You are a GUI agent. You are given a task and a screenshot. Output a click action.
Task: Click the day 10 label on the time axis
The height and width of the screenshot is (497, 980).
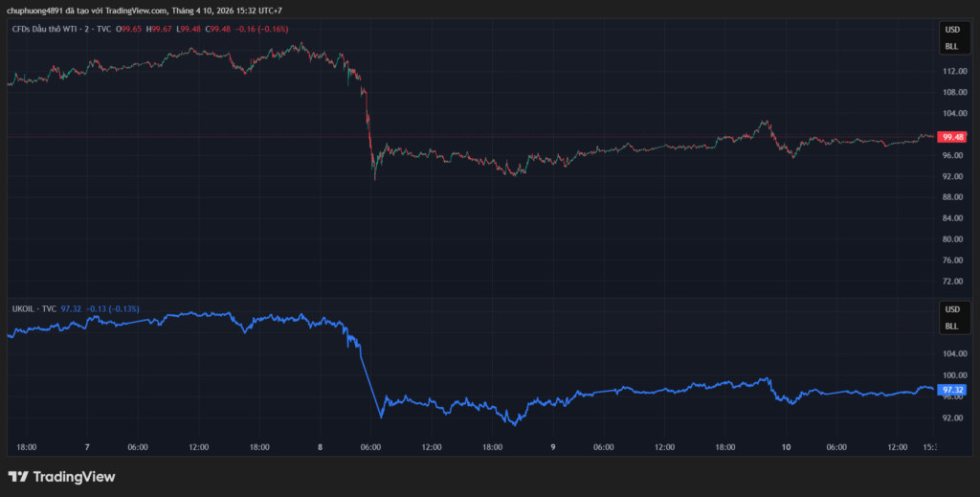point(786,447)
